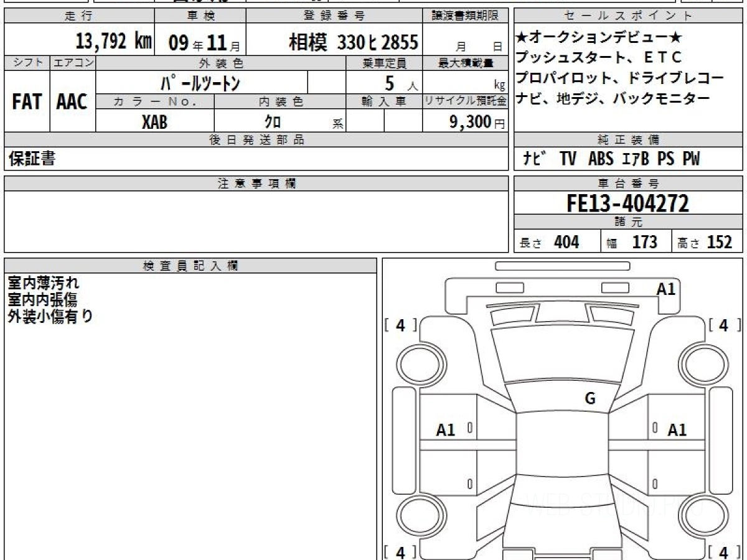
Task: Select the 検査員記入欄 header
Action: (190, 266)
